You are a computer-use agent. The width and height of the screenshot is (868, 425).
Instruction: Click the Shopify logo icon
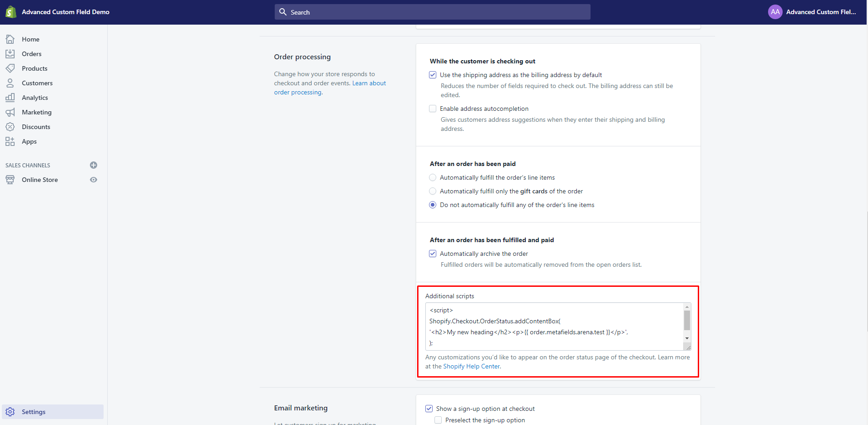tap(10, 12)
